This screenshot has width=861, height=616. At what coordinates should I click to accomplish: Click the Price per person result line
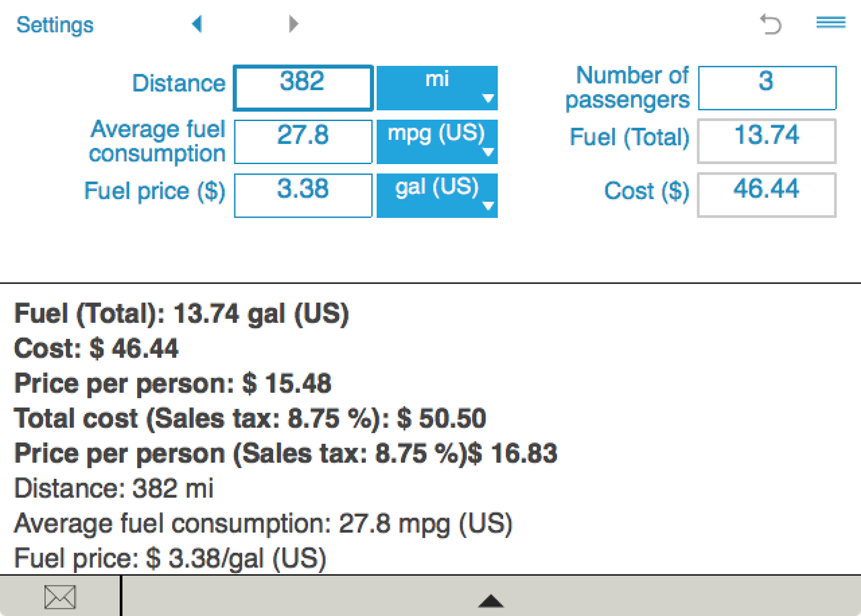pyautogui.click(x=173, y=384)
